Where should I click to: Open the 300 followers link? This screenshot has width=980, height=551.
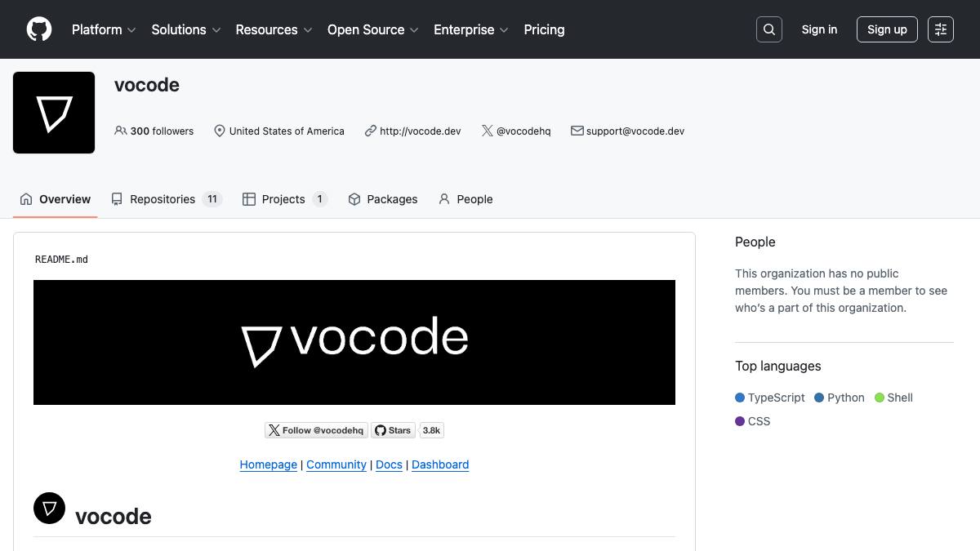pos(154,131)
